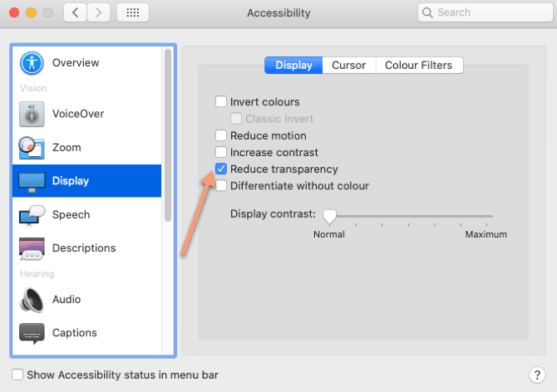Enable the Invert colours checkbox
The width and height of the screenshot is (557, 392).
pyautogui.click(x=221, y=102)
